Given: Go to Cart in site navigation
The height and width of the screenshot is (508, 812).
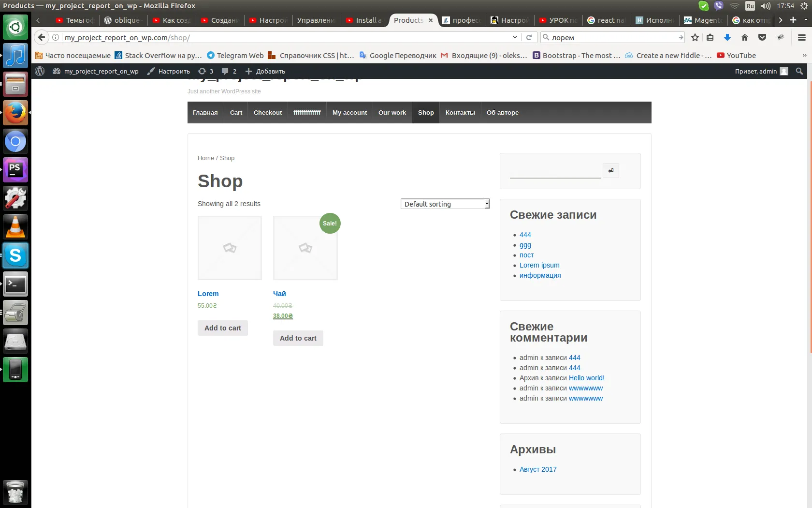Looking at the screenshot, I should 236,112.
